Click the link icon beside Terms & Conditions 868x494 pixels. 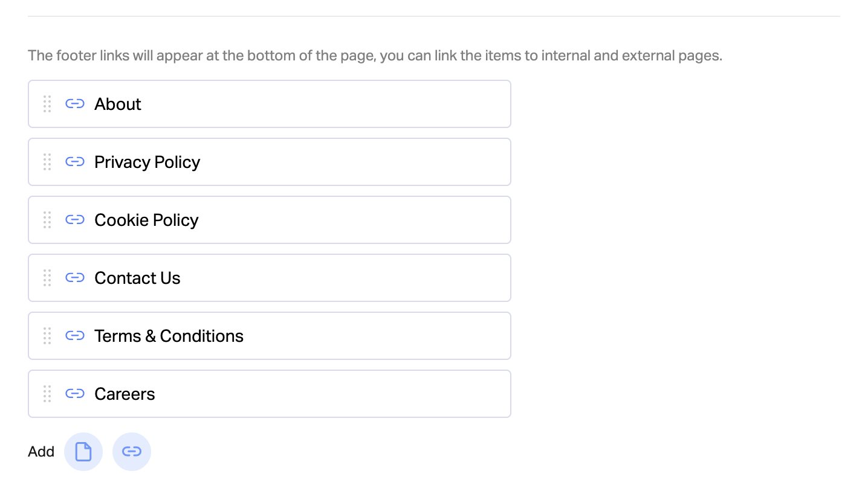tap(75, 336)
